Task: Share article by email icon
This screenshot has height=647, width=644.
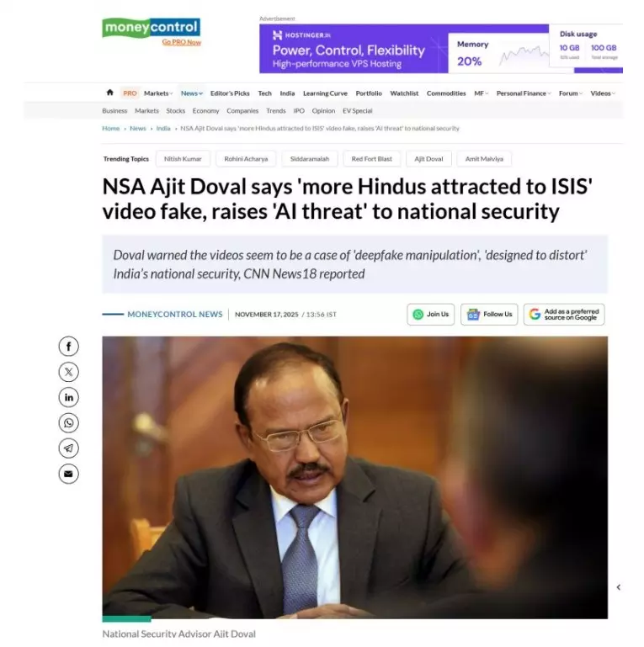Action: [x=68, y=474]
